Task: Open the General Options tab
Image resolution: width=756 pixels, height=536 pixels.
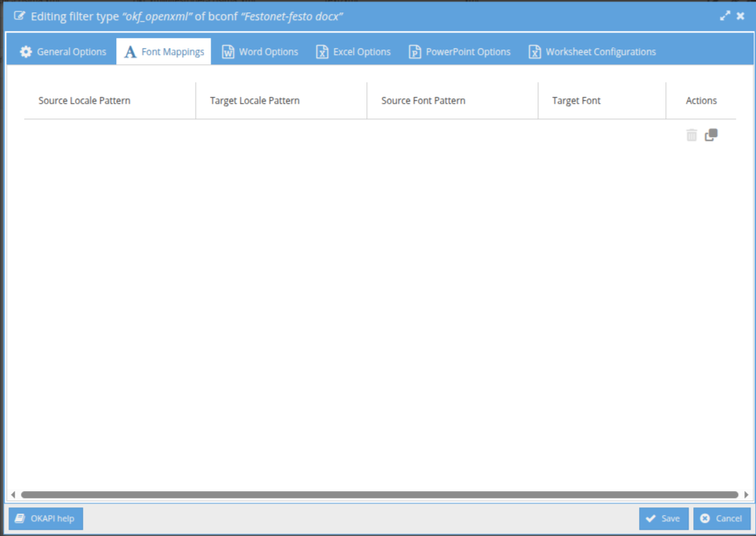Action: (63, 52)
